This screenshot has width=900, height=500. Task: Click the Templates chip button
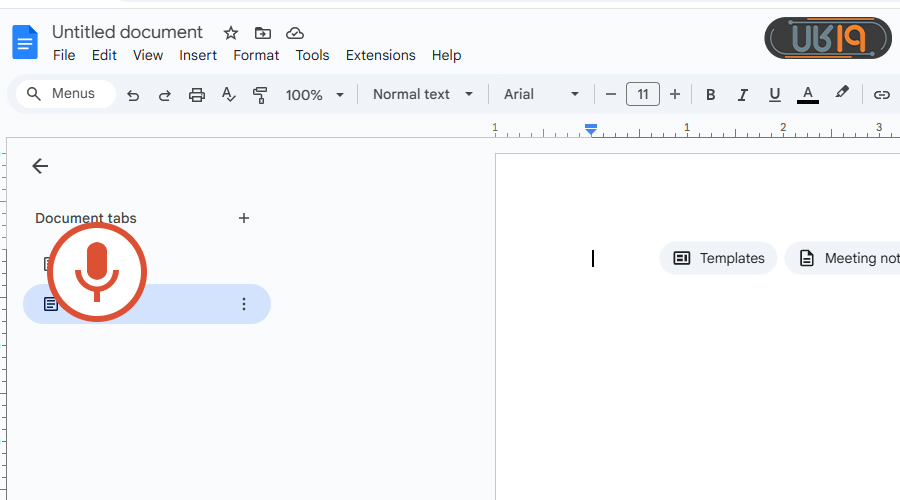click(718, 258)
